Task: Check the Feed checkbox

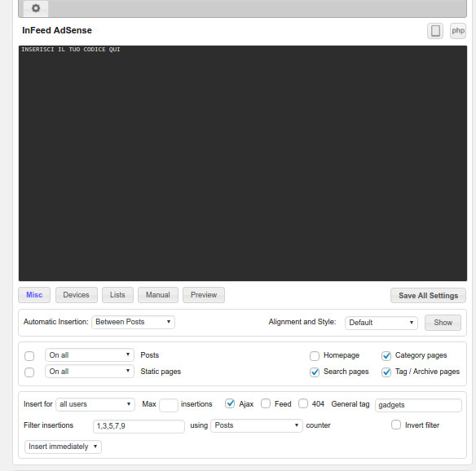Action: point(266,403)
